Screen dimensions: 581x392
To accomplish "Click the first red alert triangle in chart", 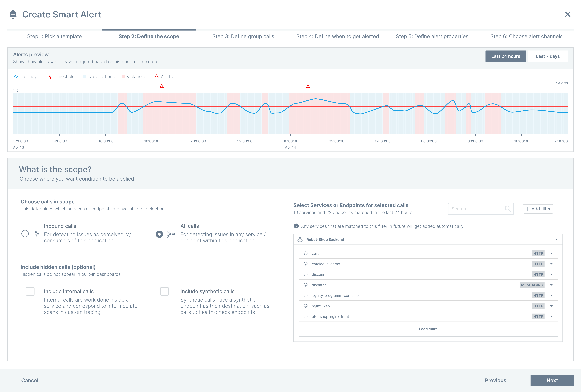I will [x=162, y=86].
